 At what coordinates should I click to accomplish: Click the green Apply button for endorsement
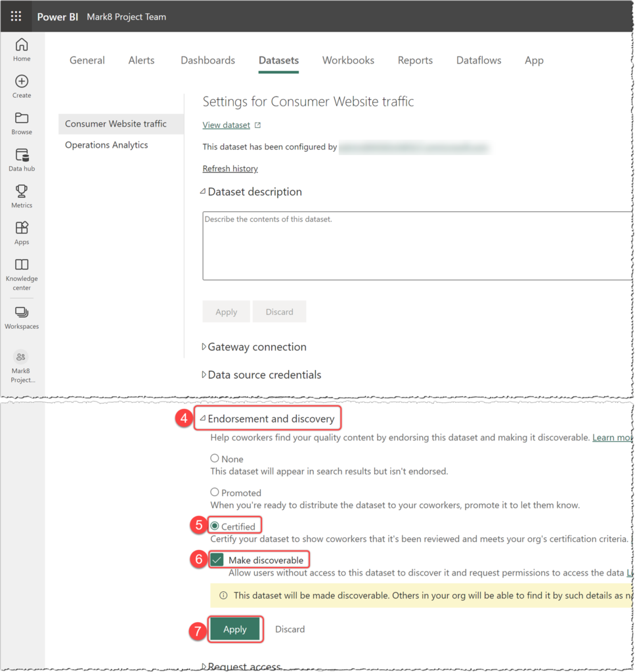click(235, 629)
